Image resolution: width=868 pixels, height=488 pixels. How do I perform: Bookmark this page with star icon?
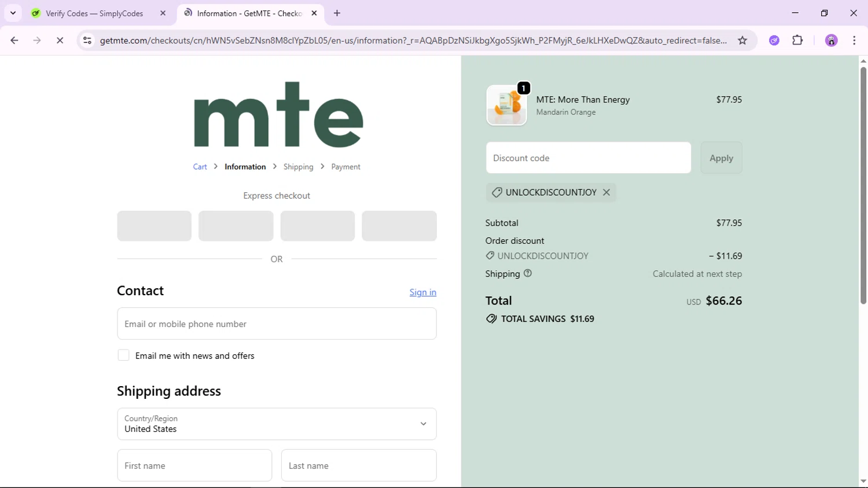click(x=742, y=41)
